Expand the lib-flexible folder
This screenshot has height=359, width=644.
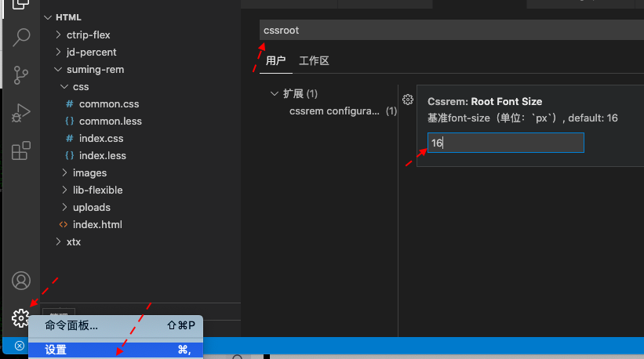pos(97,190)
